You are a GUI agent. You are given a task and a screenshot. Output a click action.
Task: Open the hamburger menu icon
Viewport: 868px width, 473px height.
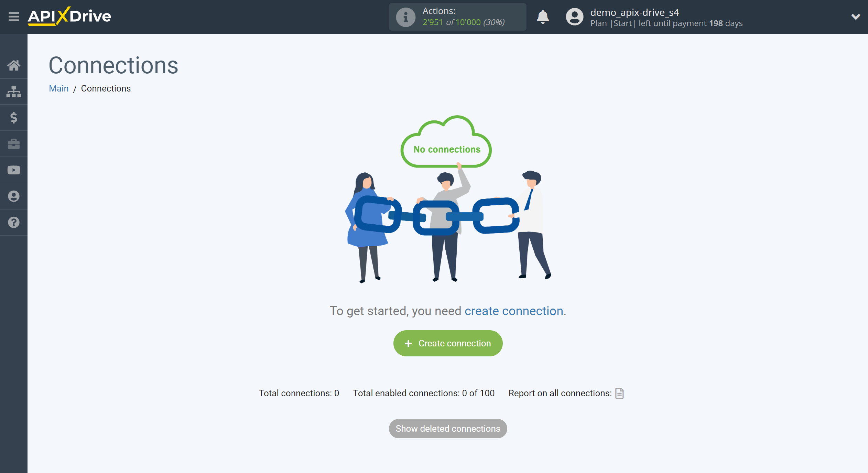[13, 16]
